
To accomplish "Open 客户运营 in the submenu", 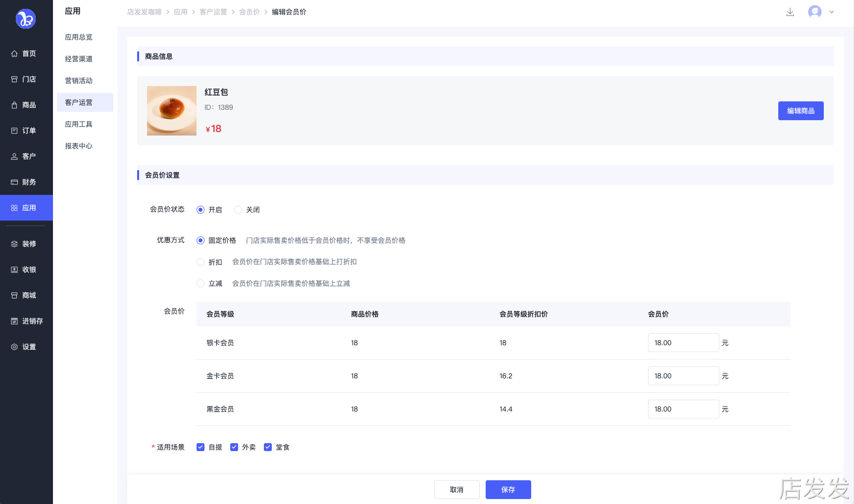I will [85, 102].
